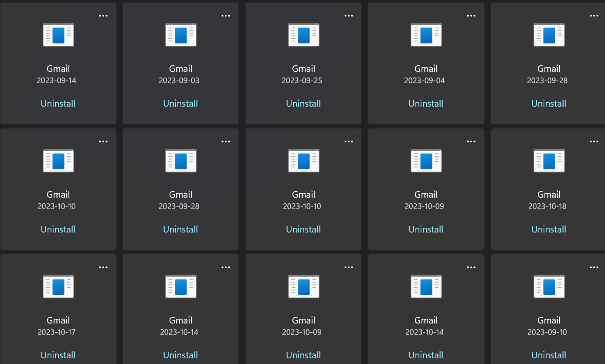
Task: Show the three-dot menu for Gmail 2023-10-17
Action: point(103,267)
